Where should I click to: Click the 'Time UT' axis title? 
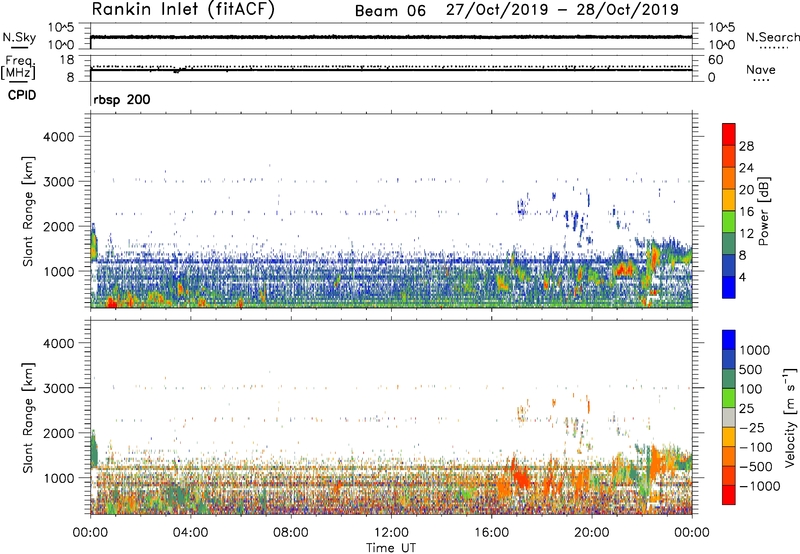pyautogui.click(x=391, y=548)
